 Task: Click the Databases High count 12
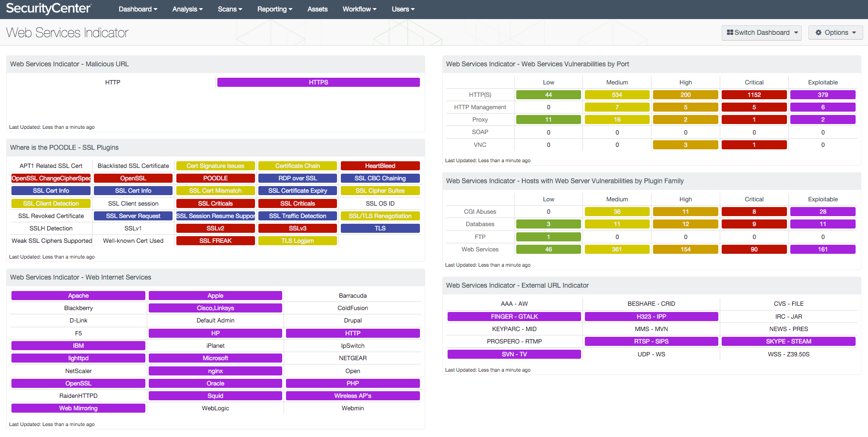685,224
